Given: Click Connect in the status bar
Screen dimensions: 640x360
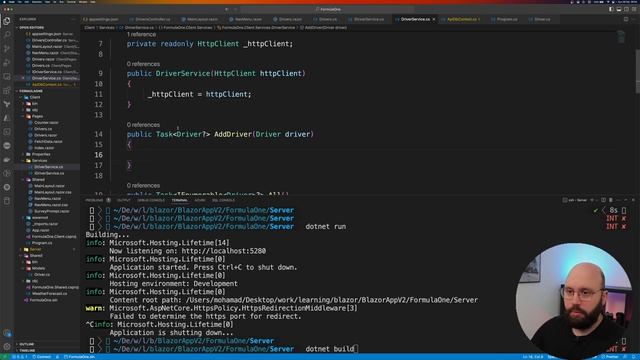Looking at the screenshot, I should point(42,357).
